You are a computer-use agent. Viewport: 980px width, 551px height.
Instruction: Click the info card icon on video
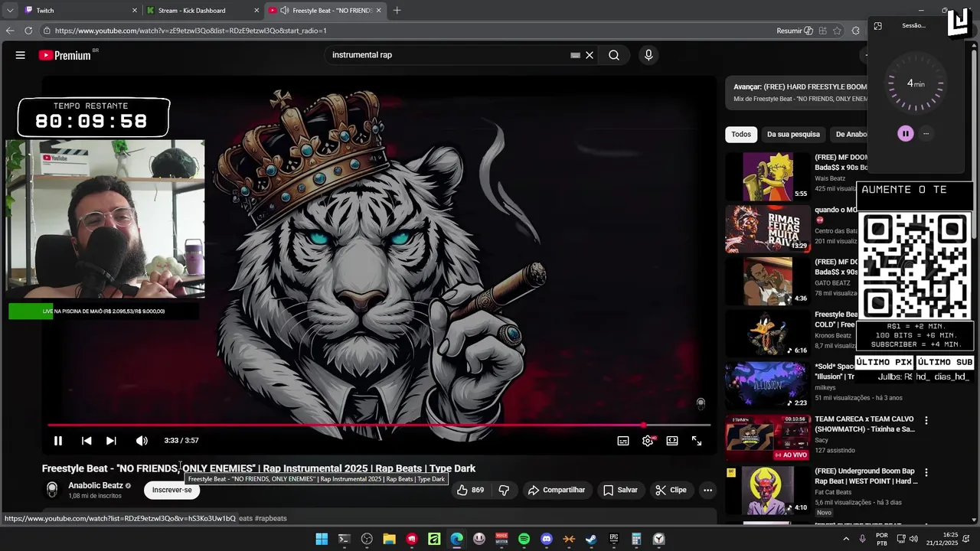700,403
